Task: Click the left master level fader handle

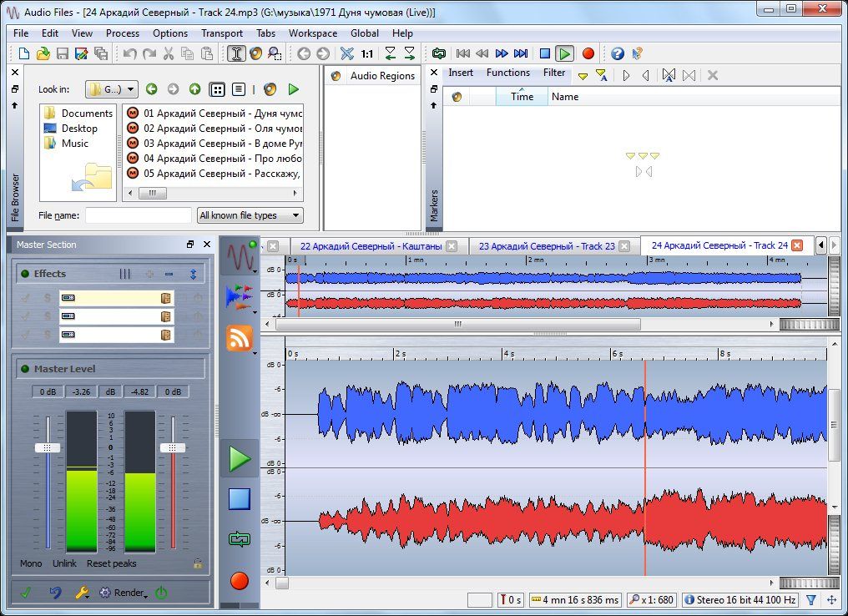Action: point(48,448)
